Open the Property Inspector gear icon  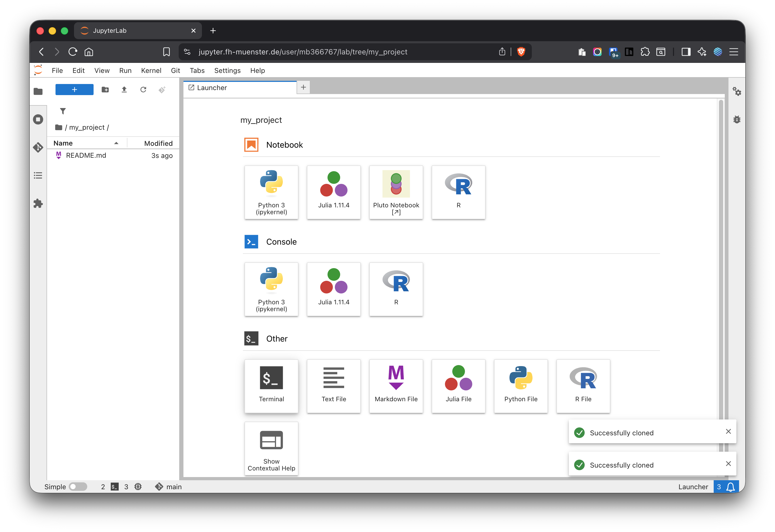pyautogui.click(x=737, y=91)
